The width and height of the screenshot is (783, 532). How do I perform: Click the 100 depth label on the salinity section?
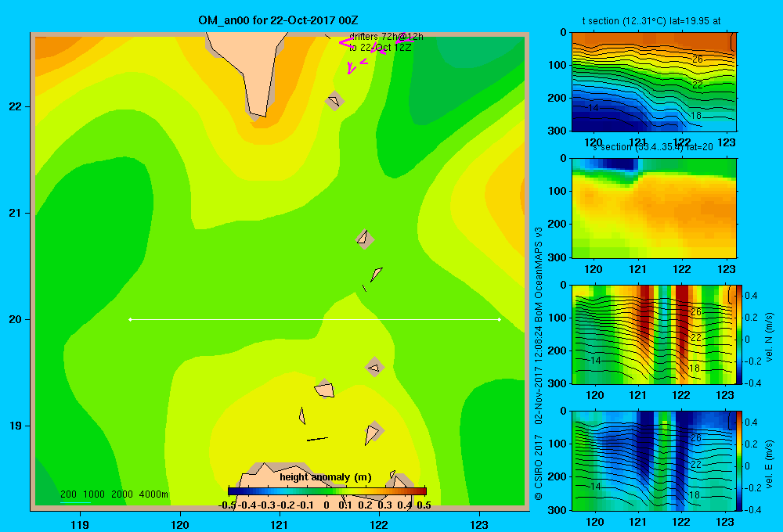point(557,191)
